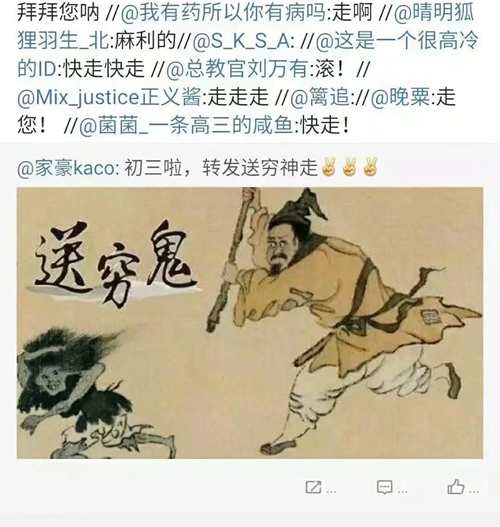Tap original post text 初三啦，转发送穷神走
Image resolution: width=500 pixels, height=527 pixels.
(221, 168)
